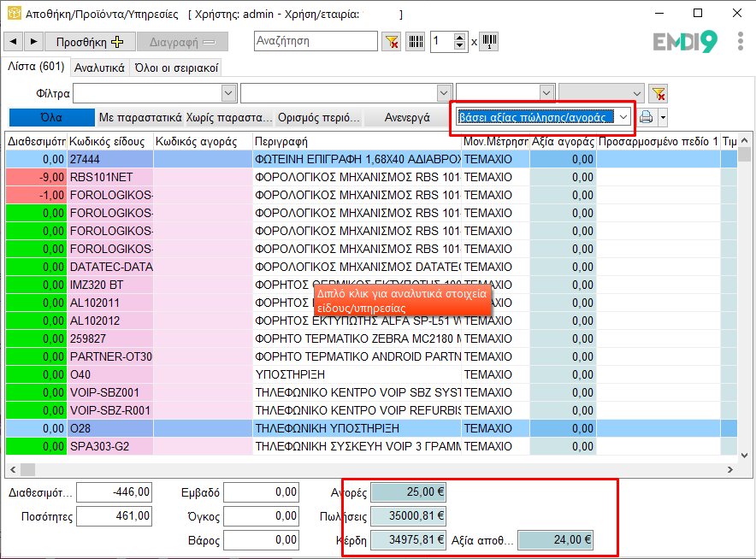Open the 'Όλοι οι σειριακοί' tab

176,68
